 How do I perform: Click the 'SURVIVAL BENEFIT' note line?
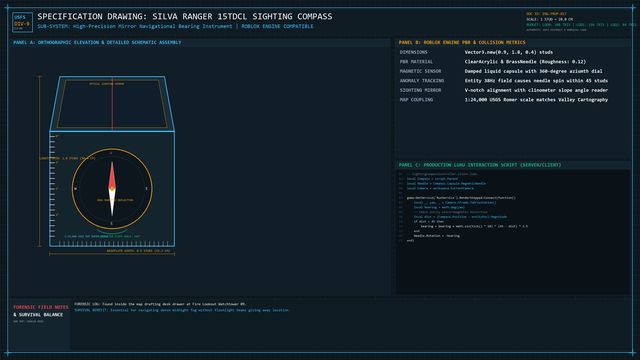tap(182, 310)
